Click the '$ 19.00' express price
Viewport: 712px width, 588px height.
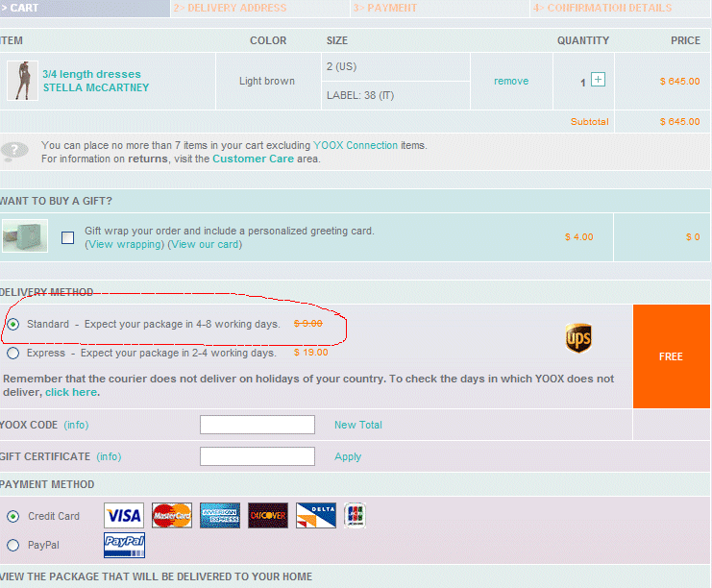311,353
